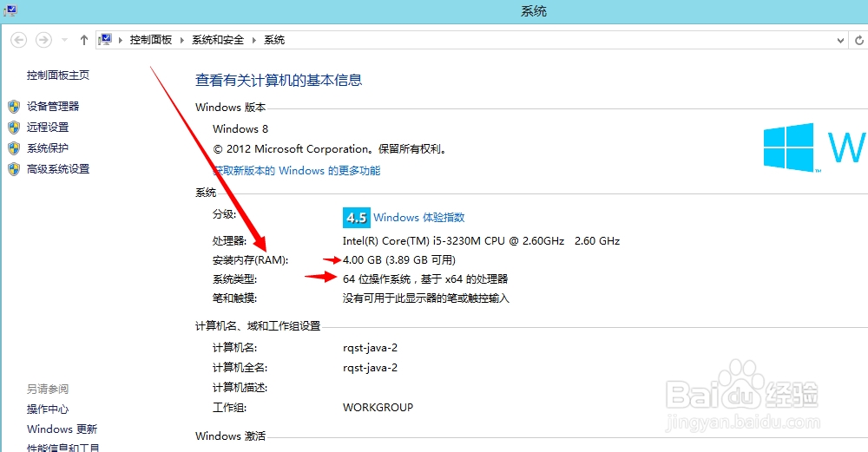
Task: Refresh the address bar view
Action: [x=858, y=40]
